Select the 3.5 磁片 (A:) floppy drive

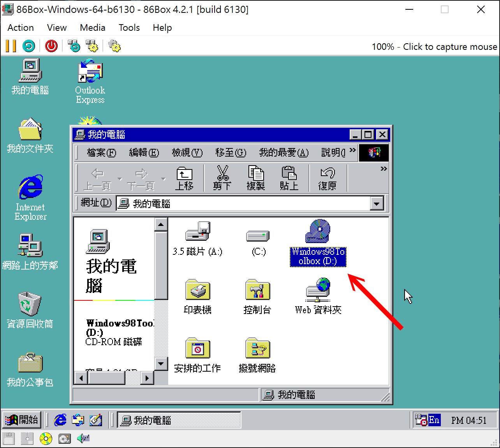[x=197, y=239]
